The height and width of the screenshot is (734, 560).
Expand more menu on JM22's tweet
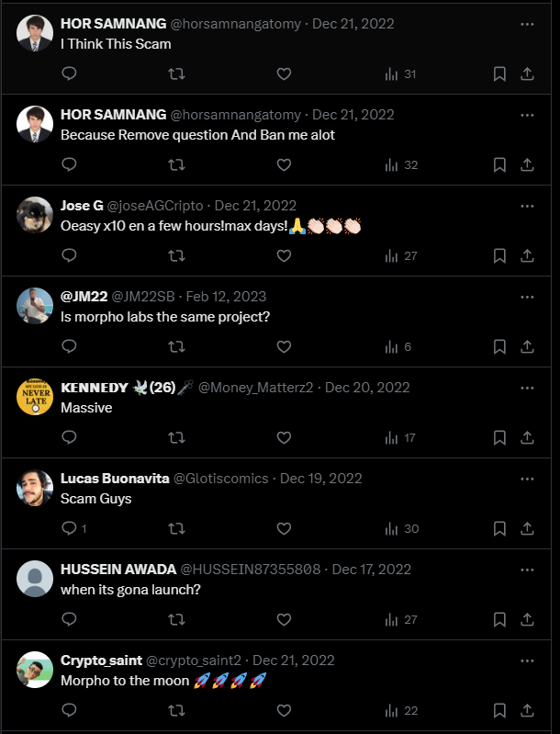[x=527, y=297]
